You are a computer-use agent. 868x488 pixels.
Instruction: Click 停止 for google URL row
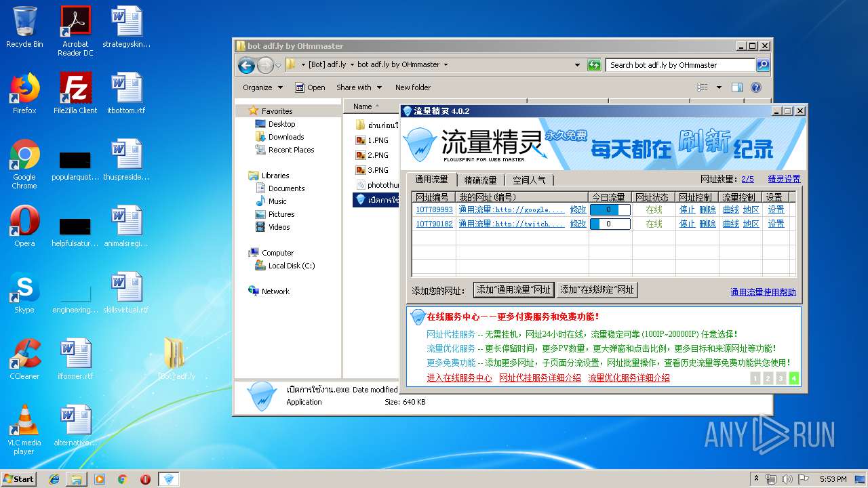coord(687,210)
